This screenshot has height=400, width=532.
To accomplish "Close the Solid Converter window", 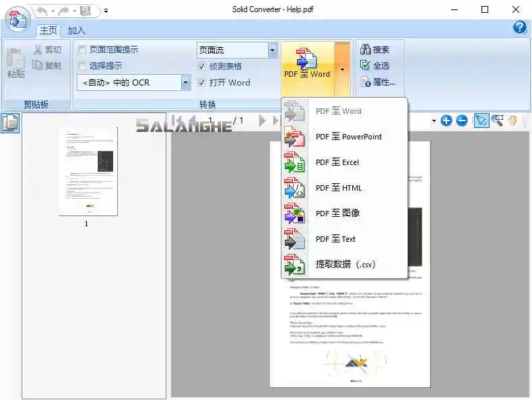I will click(516, 10).
